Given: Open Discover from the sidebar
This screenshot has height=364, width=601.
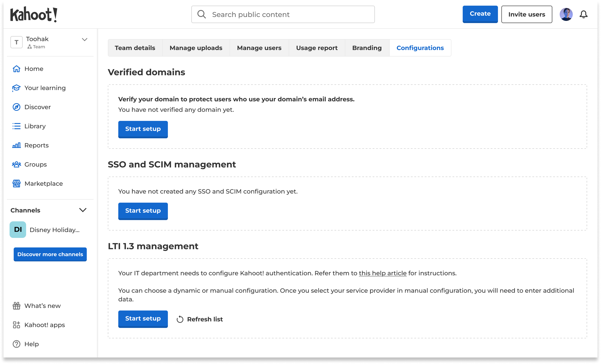Looking at the screenshot, I should coord(37,107).
